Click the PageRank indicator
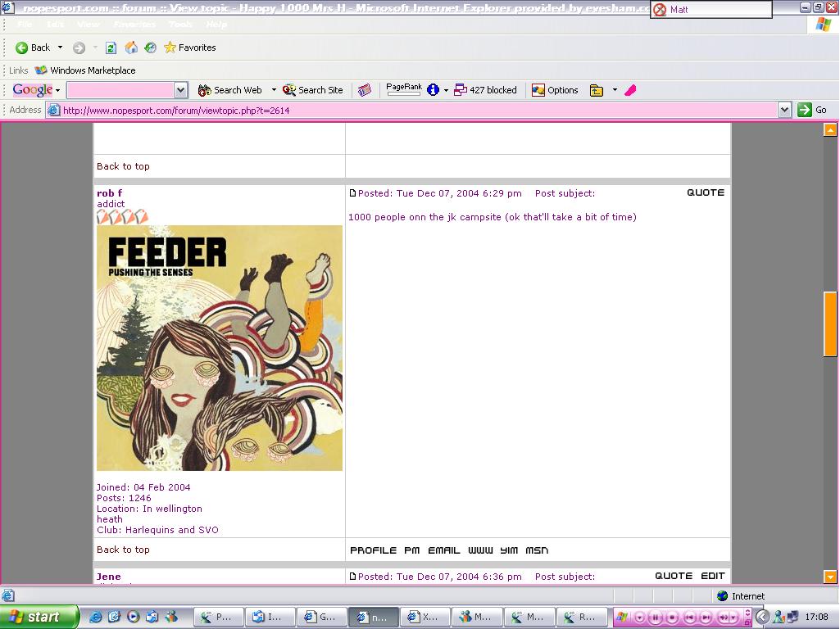840x629 pixels. click(x=403, y=89)
